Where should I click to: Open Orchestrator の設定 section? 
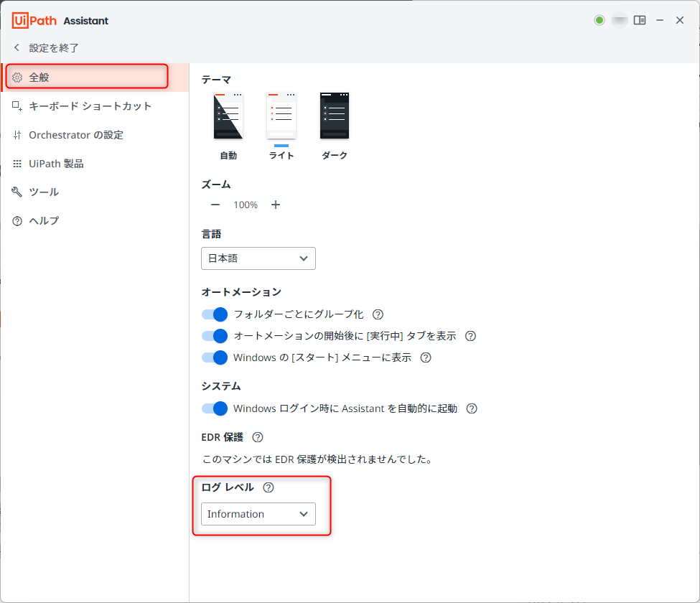[75, 135]
